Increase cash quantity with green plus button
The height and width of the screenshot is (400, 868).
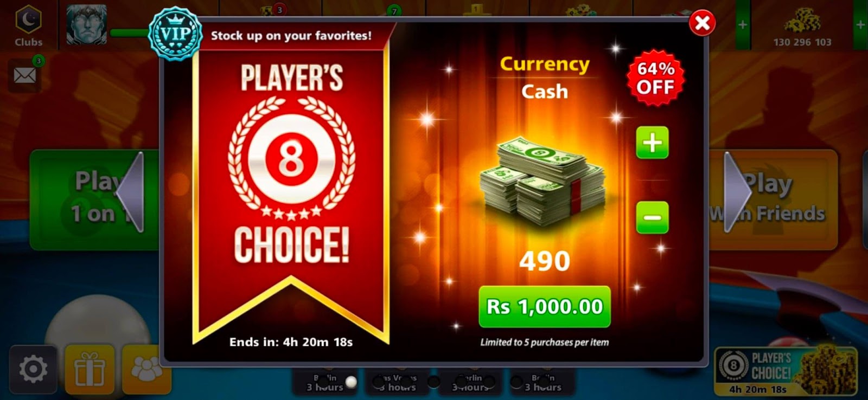pyautogui.click(x=652, y=143)
